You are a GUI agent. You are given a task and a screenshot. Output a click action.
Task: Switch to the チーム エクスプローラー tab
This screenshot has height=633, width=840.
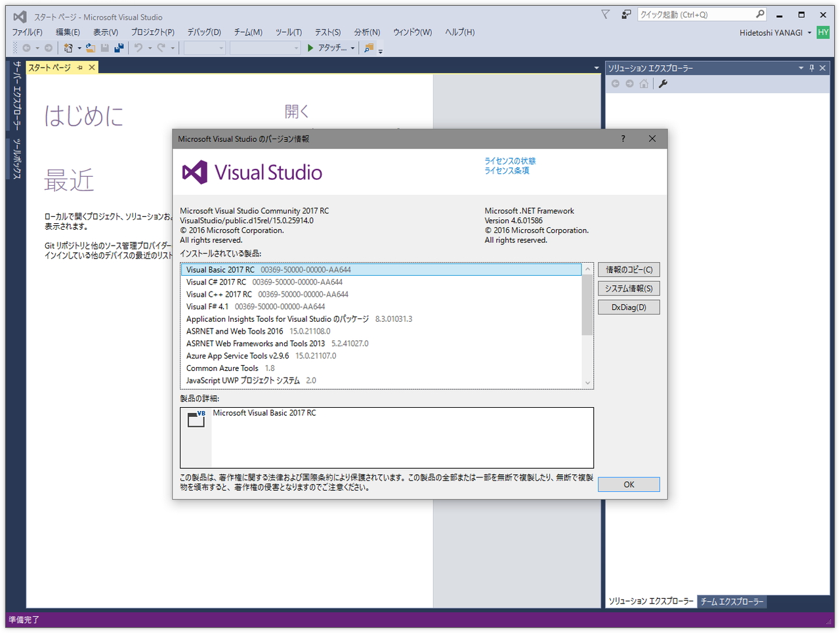pyautogui.click(x=732, y=601)
